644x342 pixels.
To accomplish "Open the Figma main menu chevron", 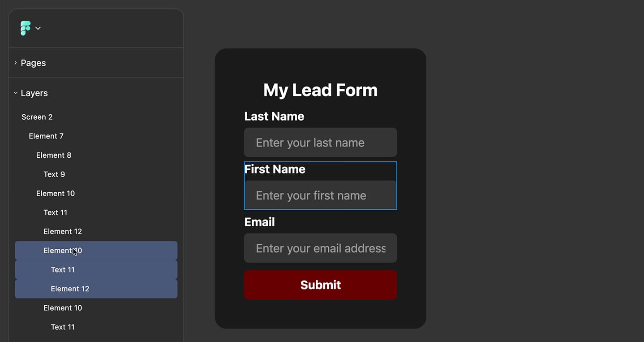I will point(38,28).
